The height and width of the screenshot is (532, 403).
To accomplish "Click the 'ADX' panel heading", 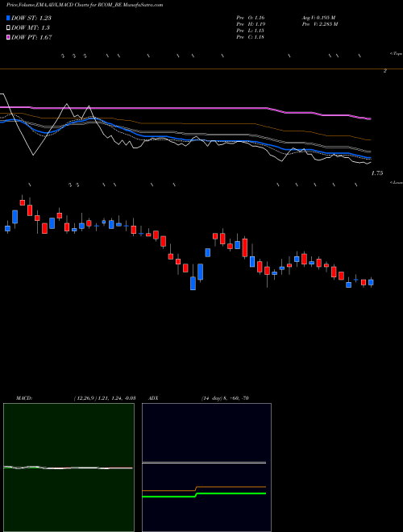I will click(153, 398).
